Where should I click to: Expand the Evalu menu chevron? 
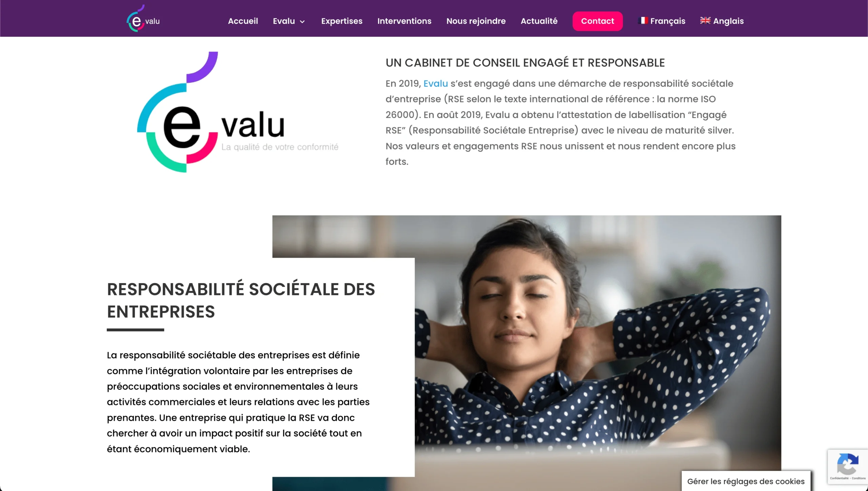[x=302, y=22]
